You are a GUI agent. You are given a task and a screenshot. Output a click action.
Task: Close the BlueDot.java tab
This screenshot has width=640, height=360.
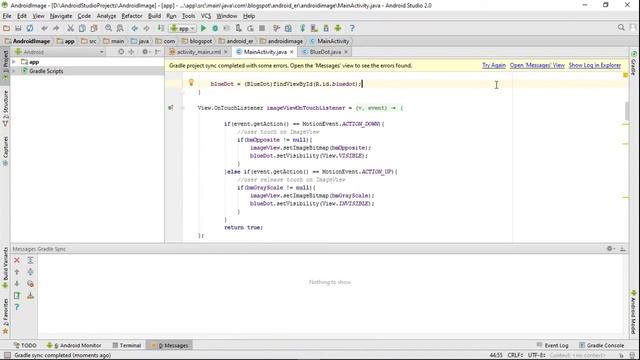[346, 52]
